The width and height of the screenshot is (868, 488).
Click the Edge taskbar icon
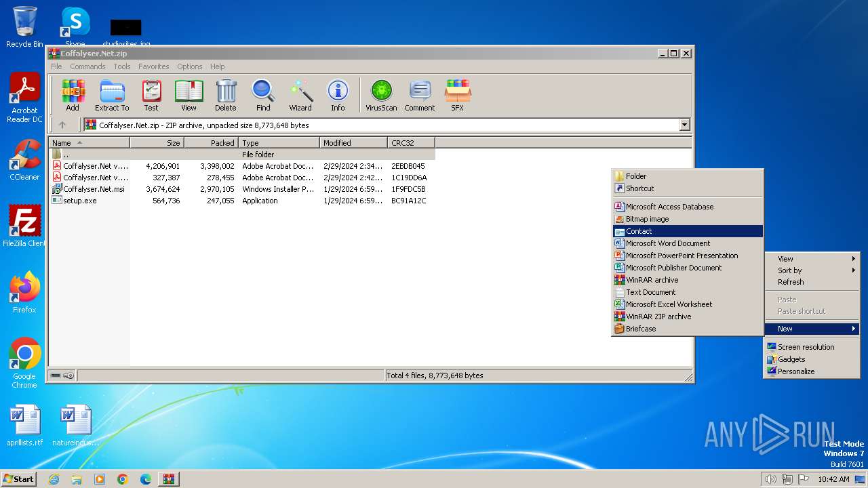(146, 479)
